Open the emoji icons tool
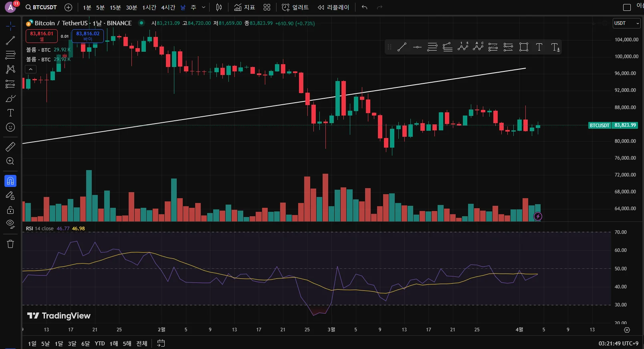 (10, 128)
